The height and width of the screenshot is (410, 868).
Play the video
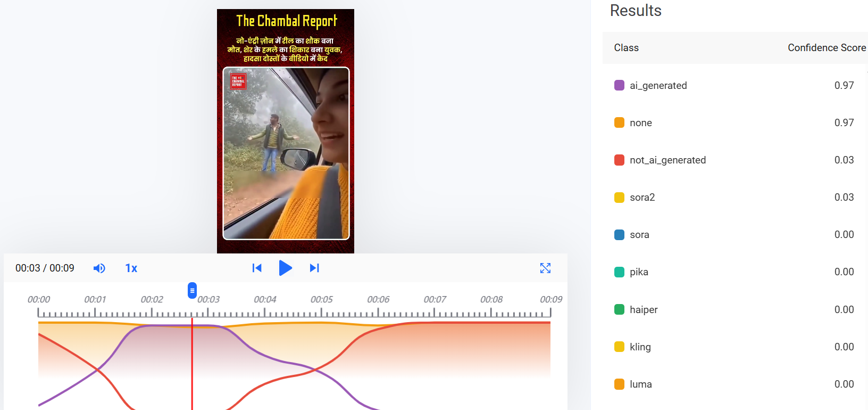[285, 268]
